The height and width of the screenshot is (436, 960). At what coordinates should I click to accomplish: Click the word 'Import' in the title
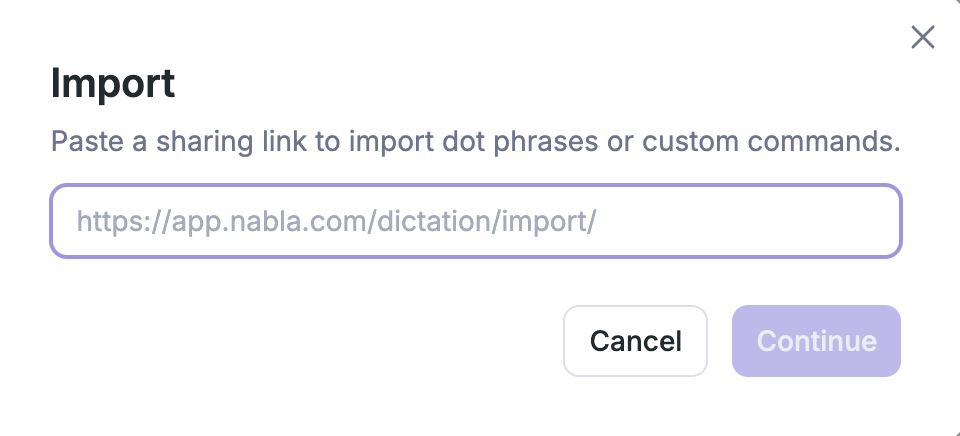(x=113, y=83)
